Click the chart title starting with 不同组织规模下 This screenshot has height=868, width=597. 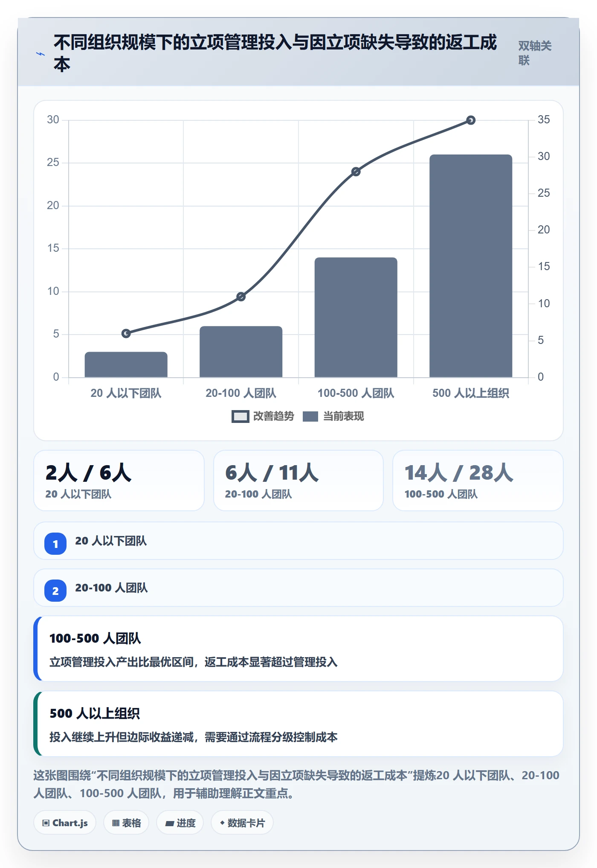(x=275, y=53)
